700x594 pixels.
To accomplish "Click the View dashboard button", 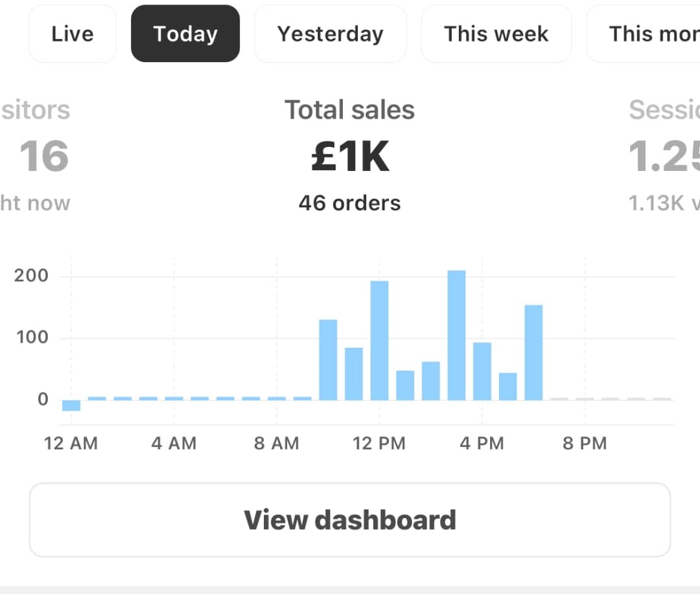I will pyautogui.click(x=350, y=520).
